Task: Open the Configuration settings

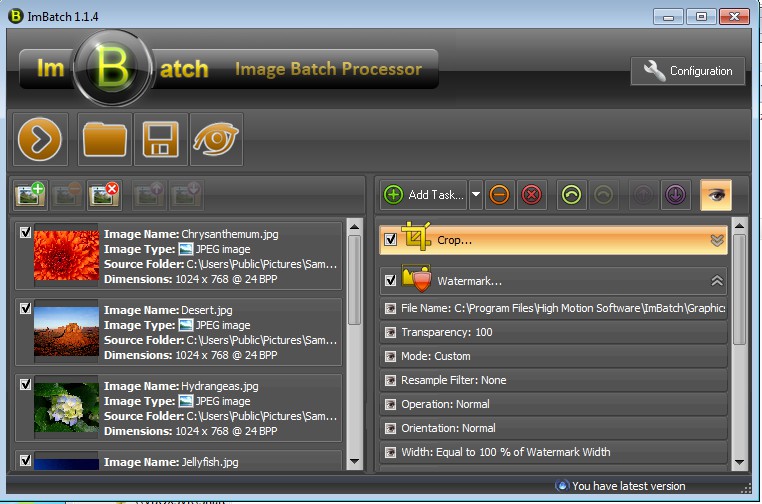Action: click(688, 71)
